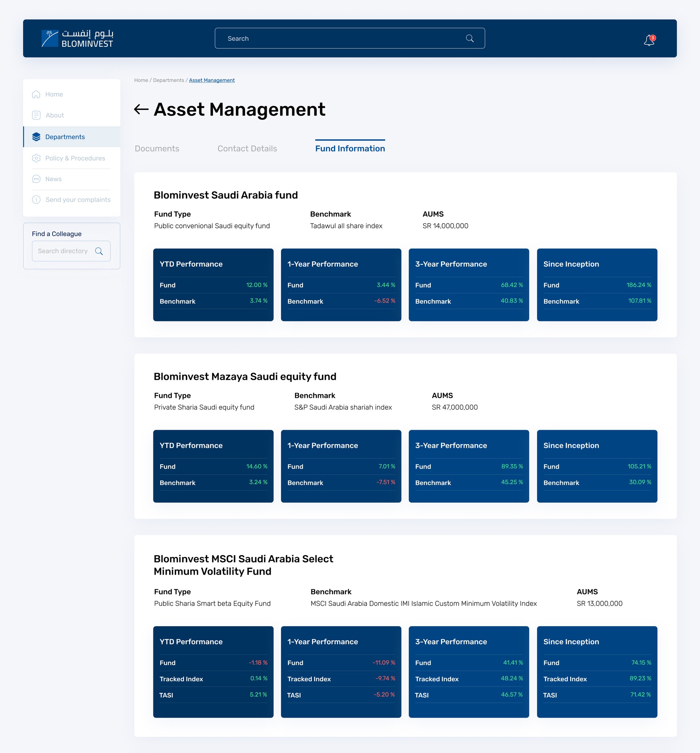Click S&P Saudi Arabia shariah index text
The image size is (700, 753).
(343, 407)
